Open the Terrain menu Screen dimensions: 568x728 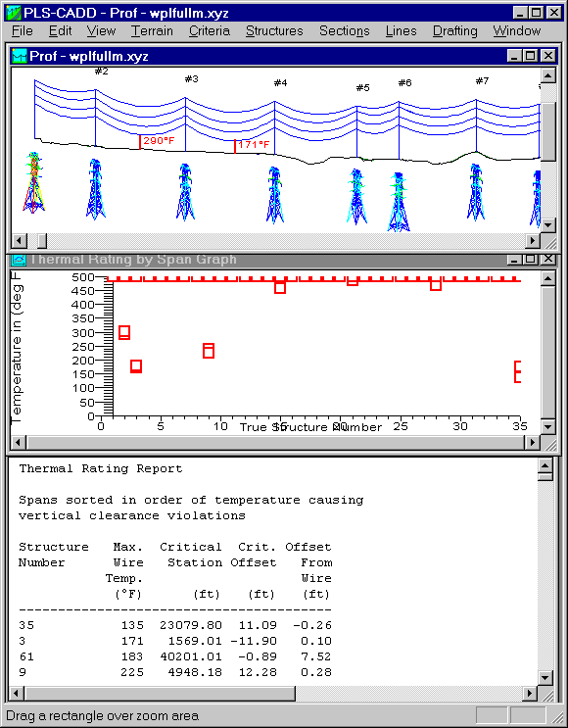pos(152,31)
